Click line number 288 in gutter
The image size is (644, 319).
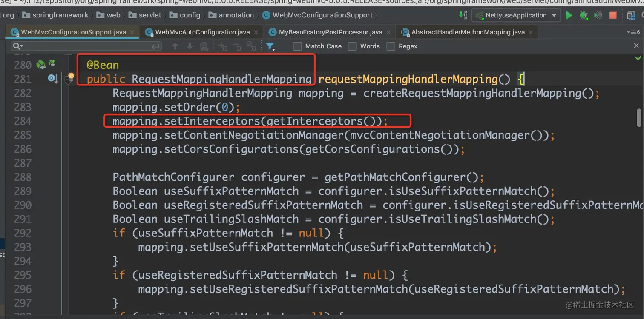[x=23, y=177]
